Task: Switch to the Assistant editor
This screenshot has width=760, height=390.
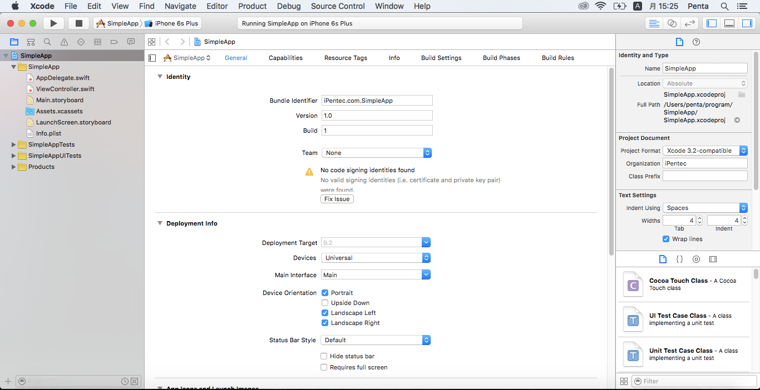Action: click(672, 23)
